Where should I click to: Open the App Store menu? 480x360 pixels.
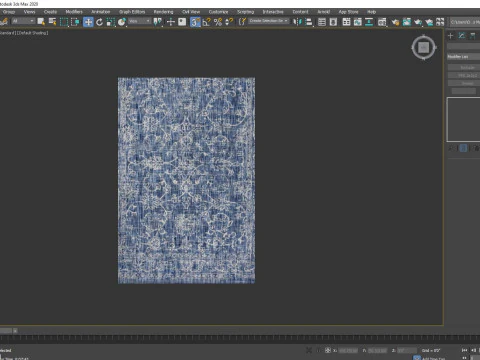[x=348, y=12]
